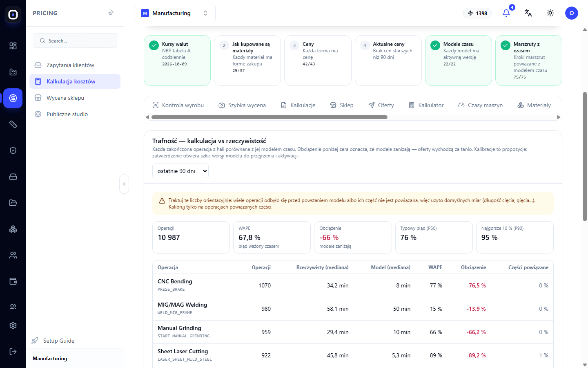Go to the Sklep tab
This screenshot has height=368, width=588.
(342, 105)
